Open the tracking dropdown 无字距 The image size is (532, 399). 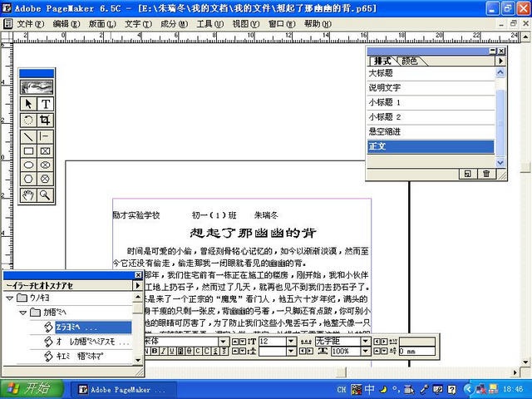pos(366,342)
